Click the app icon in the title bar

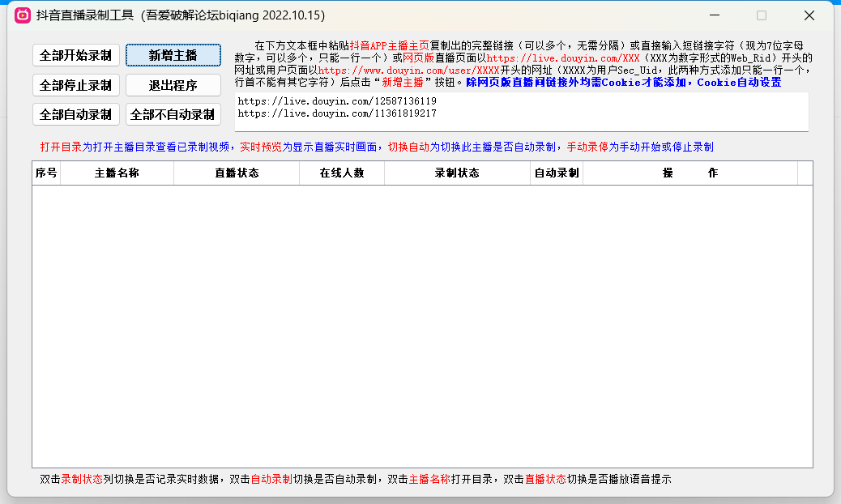pyautogui.click(x=23, y=15)
